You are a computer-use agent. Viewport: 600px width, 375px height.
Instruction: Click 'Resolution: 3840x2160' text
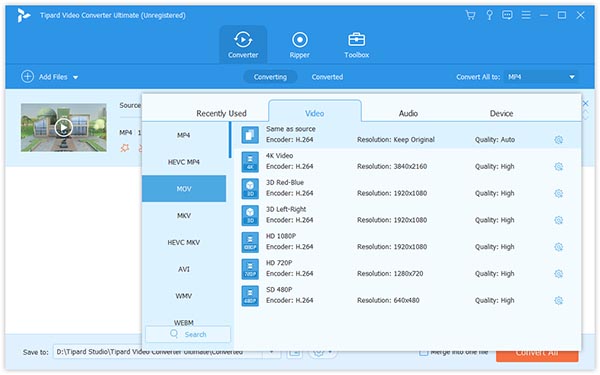392,166
